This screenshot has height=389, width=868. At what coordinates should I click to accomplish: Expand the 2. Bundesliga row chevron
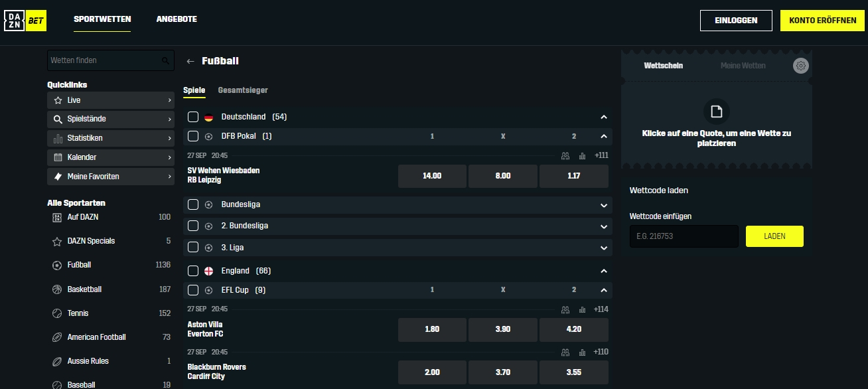[x=603, y=226]
